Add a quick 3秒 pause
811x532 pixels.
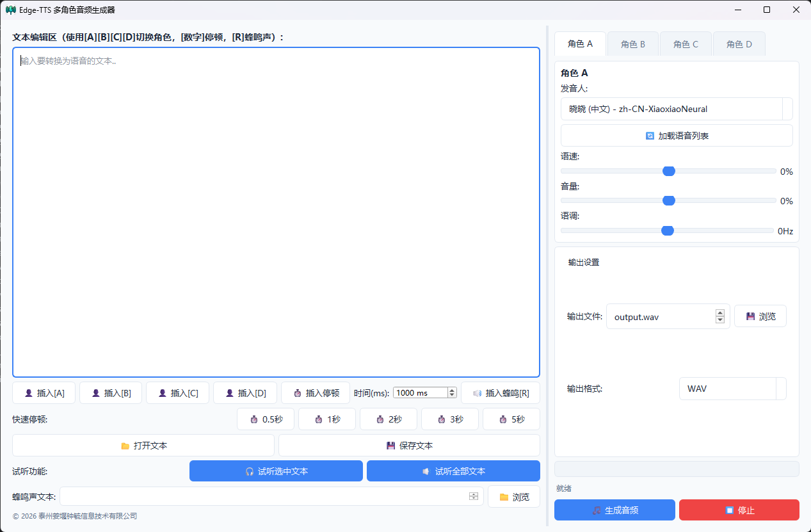449,419
